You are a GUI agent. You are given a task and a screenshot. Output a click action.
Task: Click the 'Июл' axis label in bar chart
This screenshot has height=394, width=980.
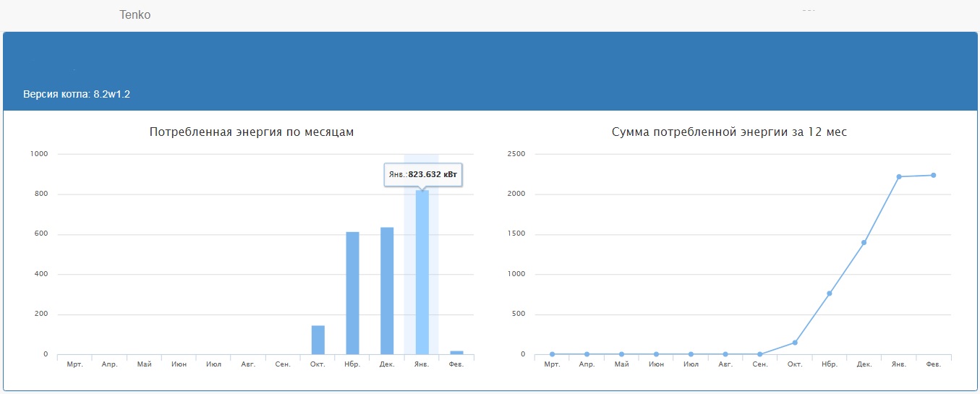[213, 364]
